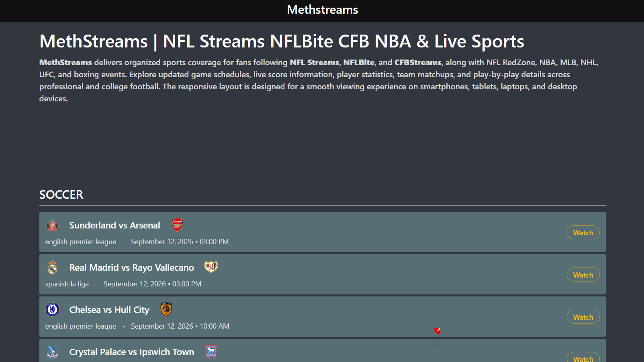Click the bold CFBStreams text in description
Viewport: 644px width, 362px height.
[x=417, y=62]
